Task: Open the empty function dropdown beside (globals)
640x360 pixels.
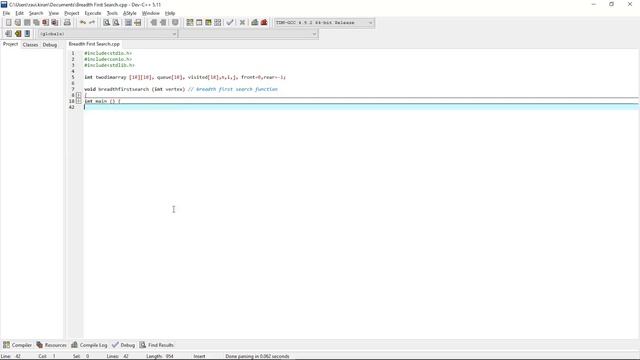Action: 249,34
